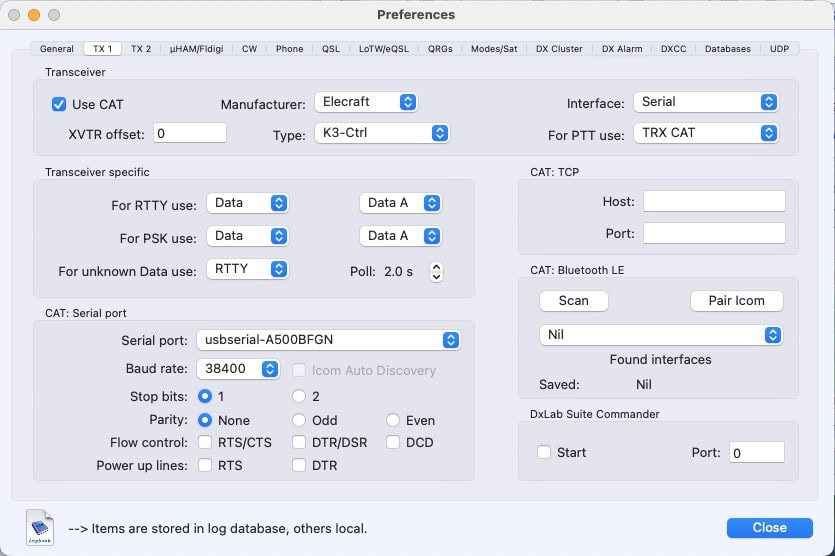Open the LoTW/eQSL tab
The width and height of the screenshot is (835, 556).
[386, 48]
